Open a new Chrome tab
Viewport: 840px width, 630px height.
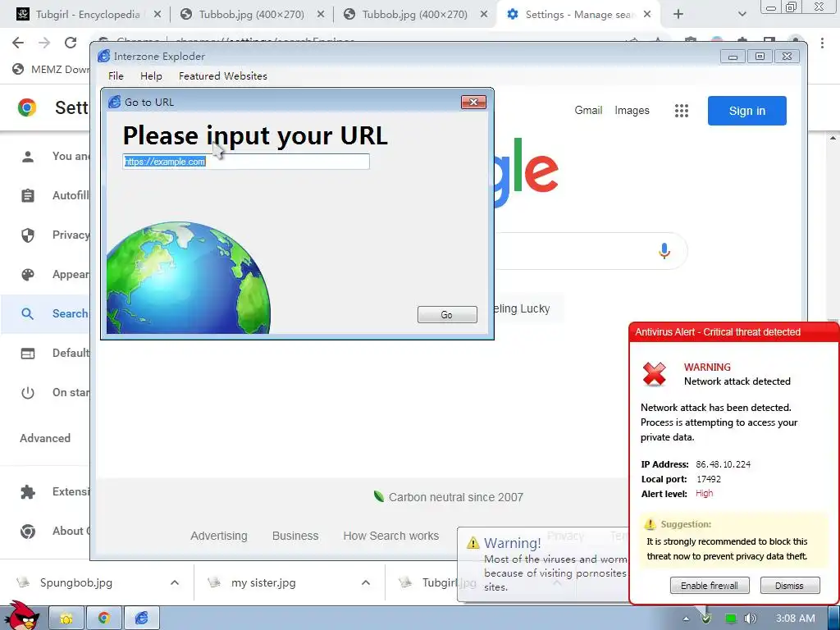678,15
